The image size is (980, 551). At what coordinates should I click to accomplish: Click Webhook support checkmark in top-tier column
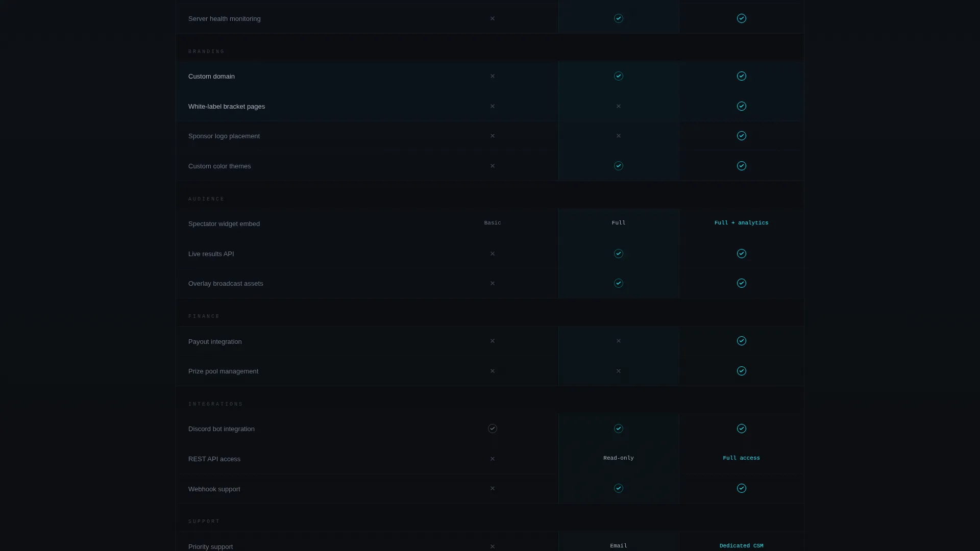[742, 488]
